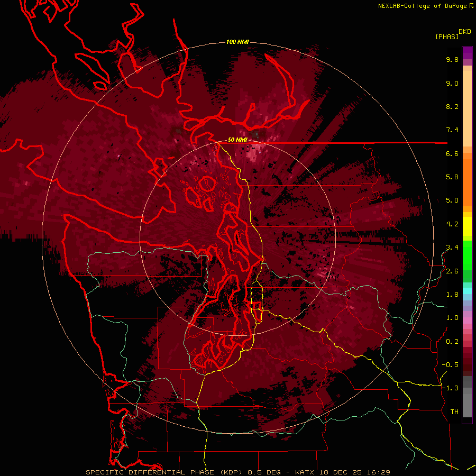Image resolution: width=476 pixels, height=476 pixels.
Task: Click the bright green color bar segment
Action: (x=467, y=255)
